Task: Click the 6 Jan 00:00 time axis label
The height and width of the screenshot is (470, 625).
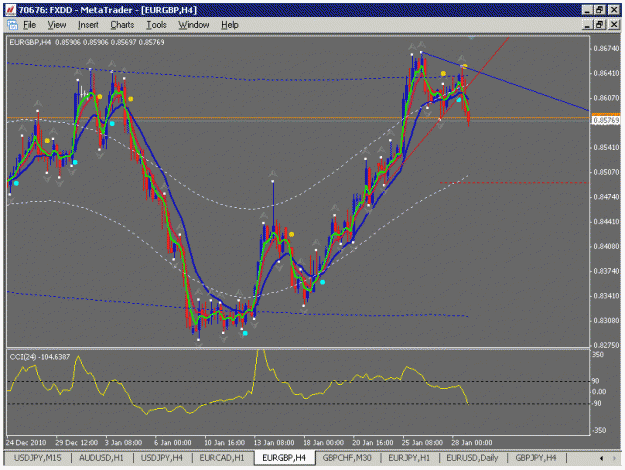Action: point(173,442)
